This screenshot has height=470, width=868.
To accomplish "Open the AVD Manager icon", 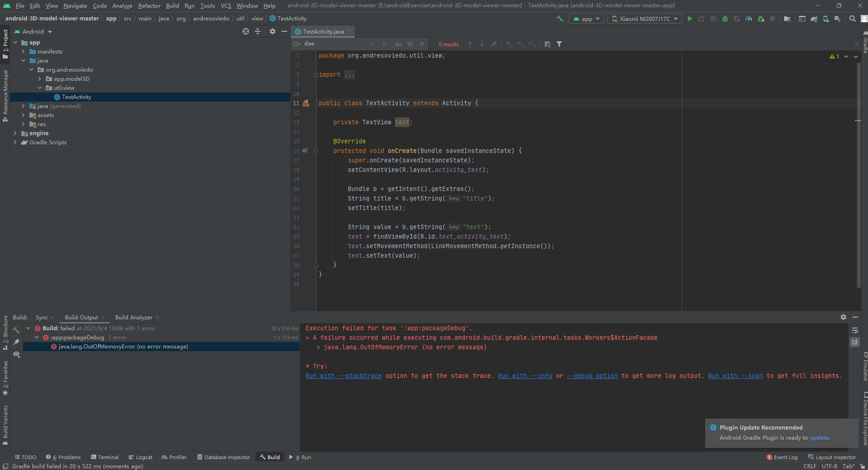I will click(826, 19).
